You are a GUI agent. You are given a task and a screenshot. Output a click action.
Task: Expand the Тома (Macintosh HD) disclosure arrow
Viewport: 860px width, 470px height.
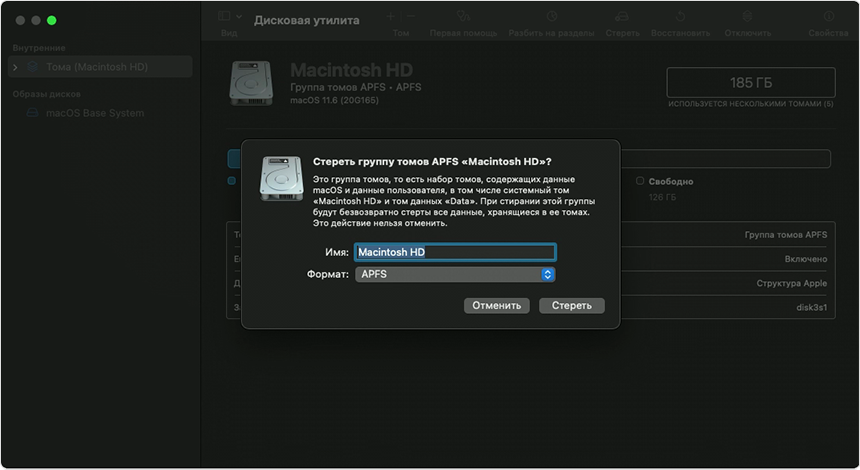click(15, 67)
